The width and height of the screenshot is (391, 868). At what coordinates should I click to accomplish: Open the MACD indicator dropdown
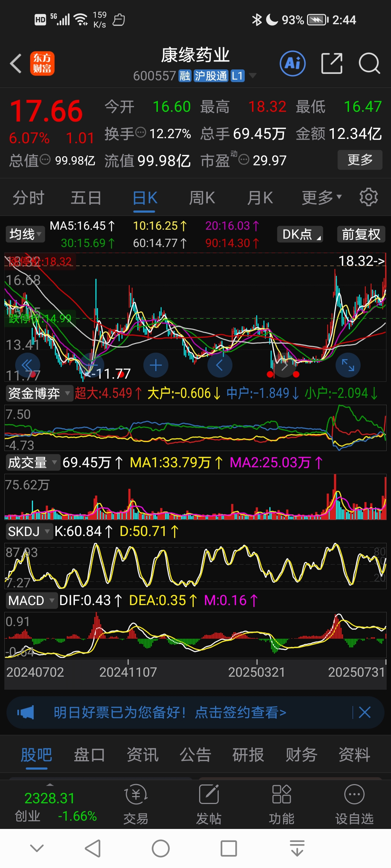tap(31, 601)
